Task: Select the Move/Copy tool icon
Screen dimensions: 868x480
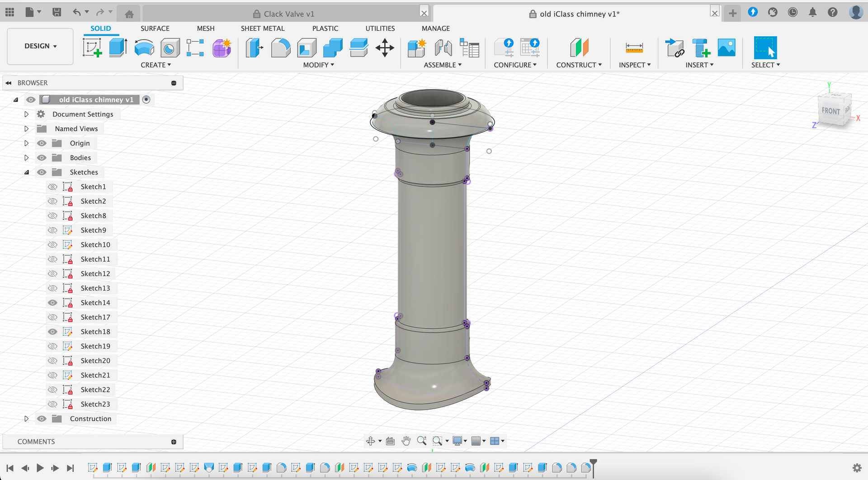Action: coord(385,47)
